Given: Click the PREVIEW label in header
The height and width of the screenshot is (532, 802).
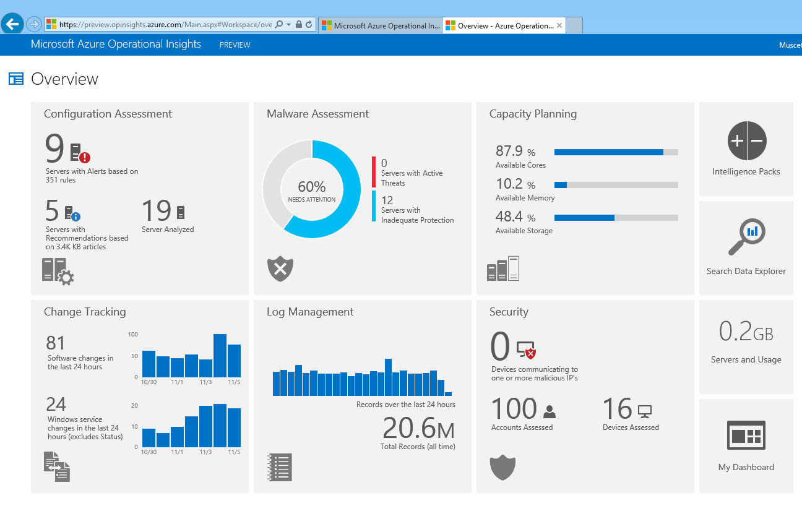Looking at the screenshot, I should [x=235, y=45].
